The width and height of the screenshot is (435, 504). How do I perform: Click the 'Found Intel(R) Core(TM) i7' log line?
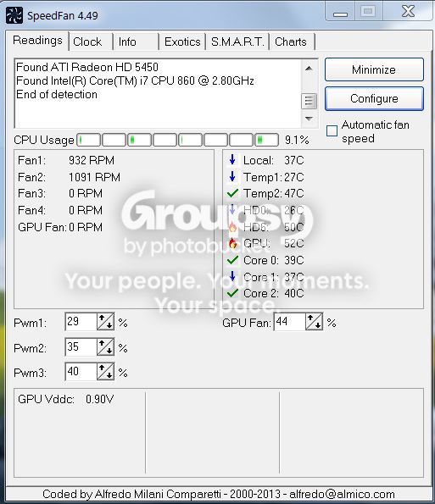click(135, 80)
